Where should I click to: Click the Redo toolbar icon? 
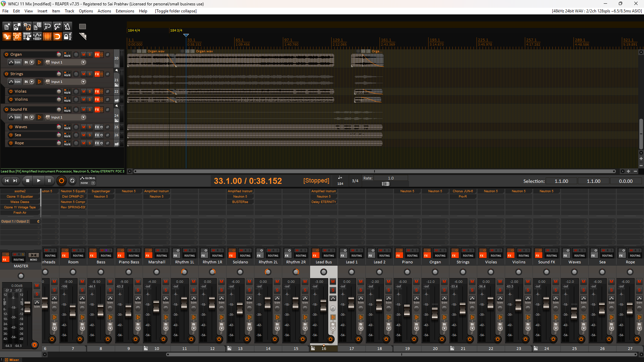point(57,27)
